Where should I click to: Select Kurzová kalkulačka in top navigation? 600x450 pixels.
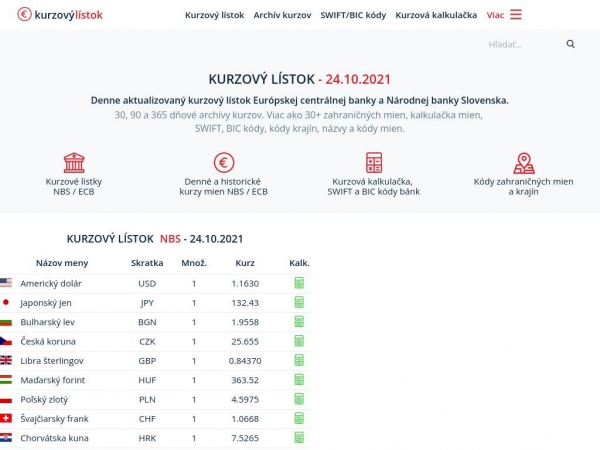coord(436,15)
